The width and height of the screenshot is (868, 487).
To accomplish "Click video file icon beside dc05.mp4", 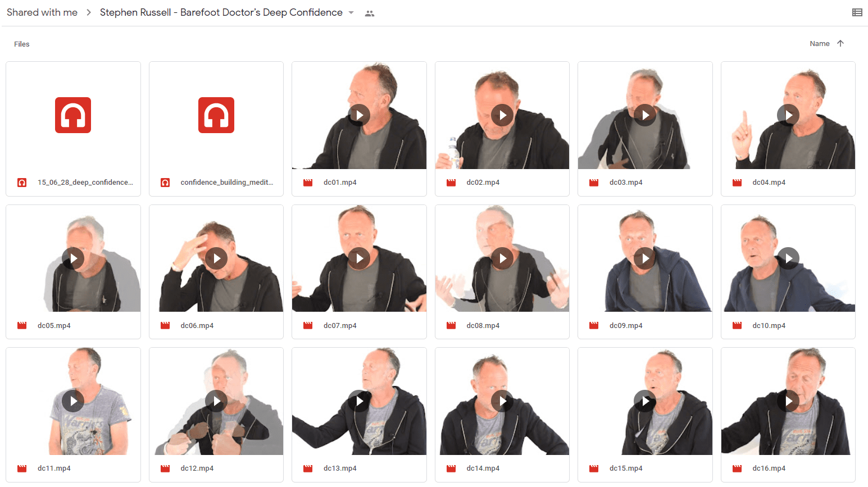I will pyautogui.click(x=22, y=325).
